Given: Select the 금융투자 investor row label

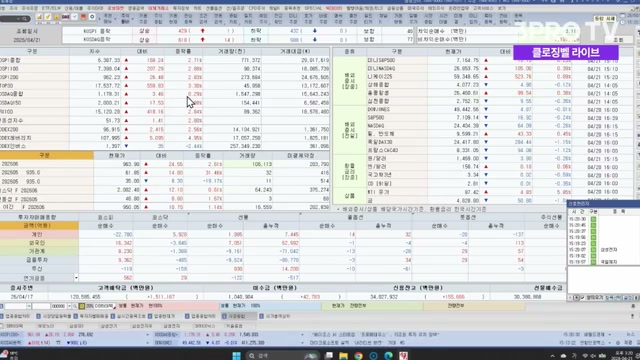Looking at the screenshot, I should [38, 260].
